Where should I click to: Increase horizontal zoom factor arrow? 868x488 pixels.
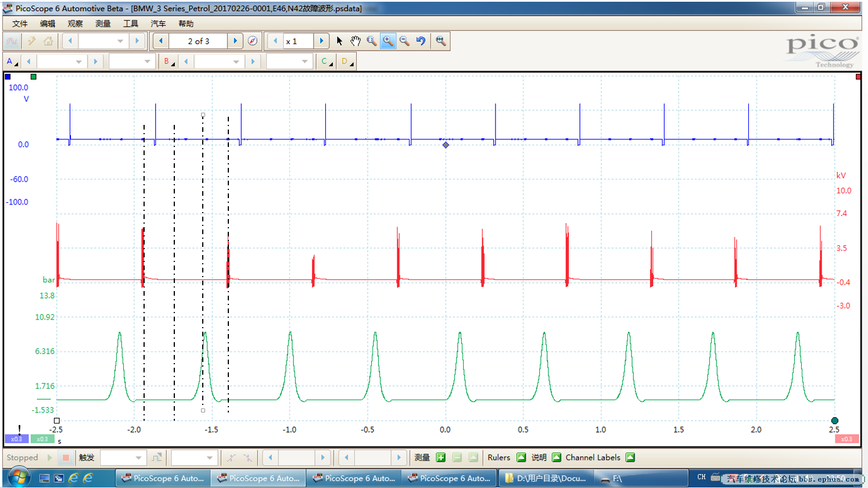click(x=321, y=41)
